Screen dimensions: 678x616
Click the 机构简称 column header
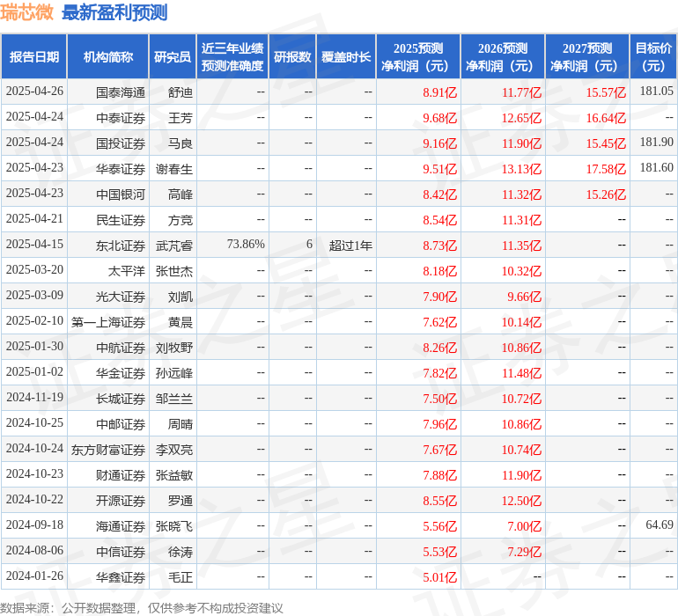coord(108,56)
